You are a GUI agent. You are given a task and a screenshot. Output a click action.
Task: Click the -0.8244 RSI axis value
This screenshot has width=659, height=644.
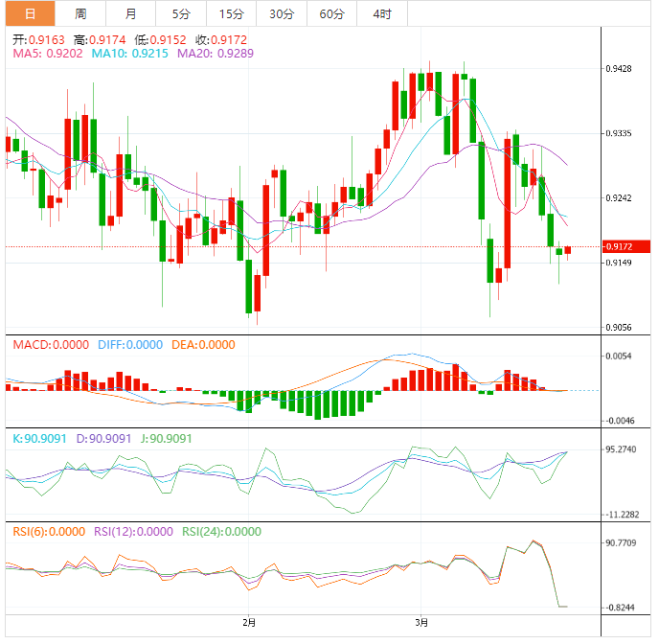coord(620,608)
